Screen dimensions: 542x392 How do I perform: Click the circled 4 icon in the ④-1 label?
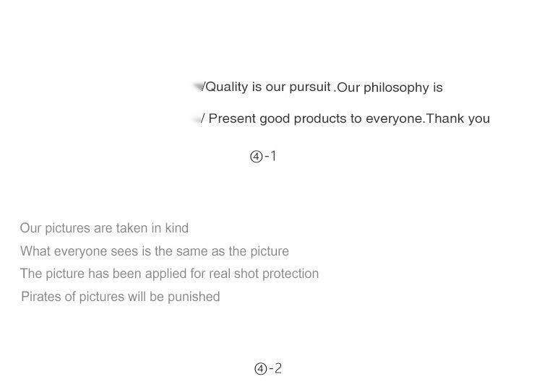256,157
